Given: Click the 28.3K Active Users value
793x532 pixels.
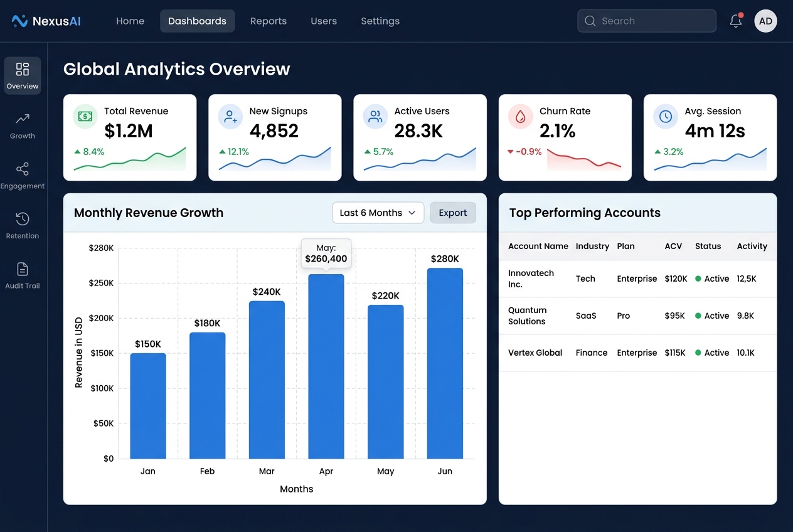Looking at the screenshot, I should point(419,130).
